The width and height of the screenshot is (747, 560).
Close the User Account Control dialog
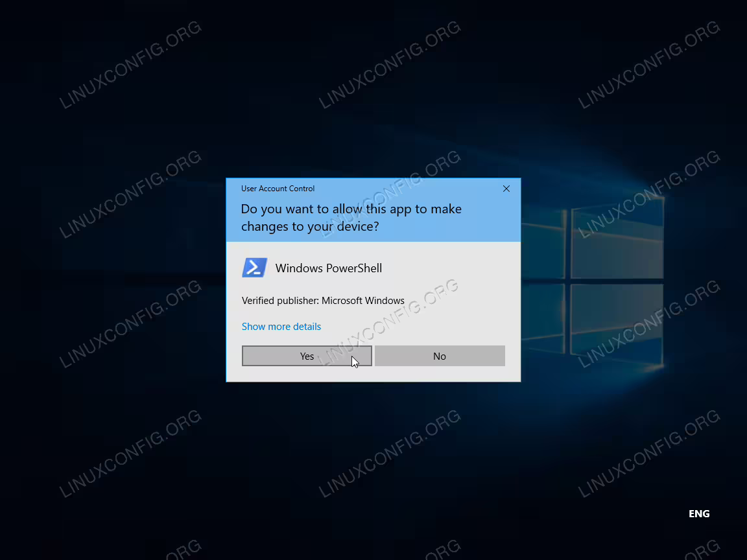tap(506, 189)
